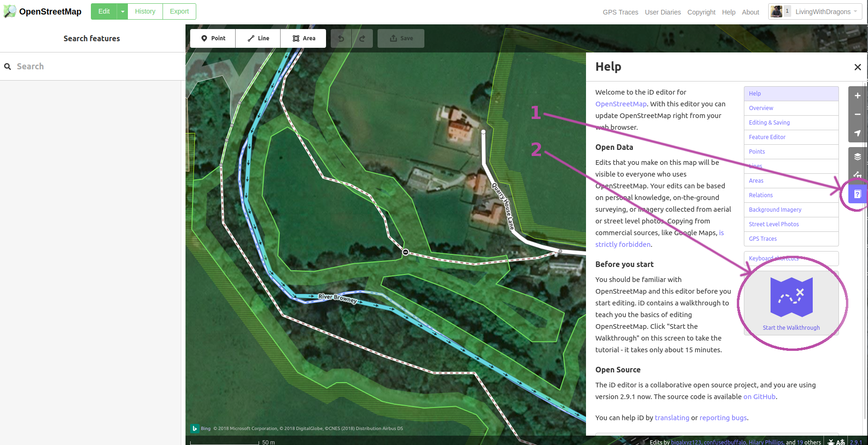Select the Relations help section
This screenshot has height=445, width=868.
[x=791, y=195]
